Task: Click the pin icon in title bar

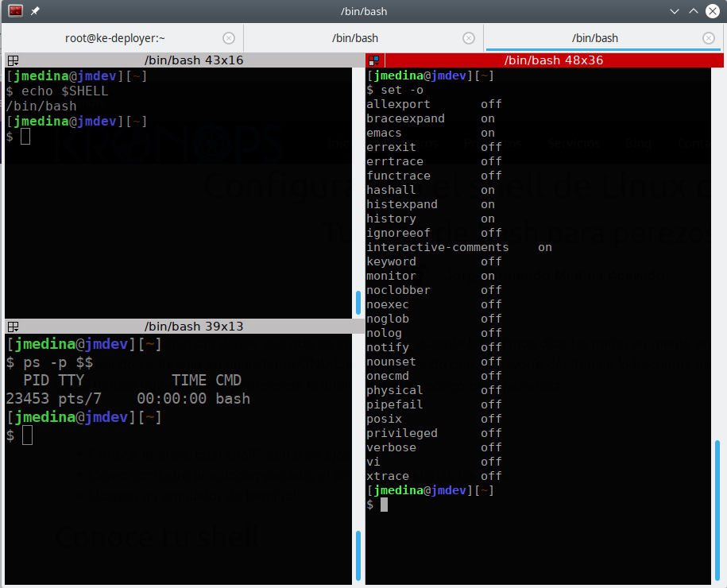Action: click(35, 11)
